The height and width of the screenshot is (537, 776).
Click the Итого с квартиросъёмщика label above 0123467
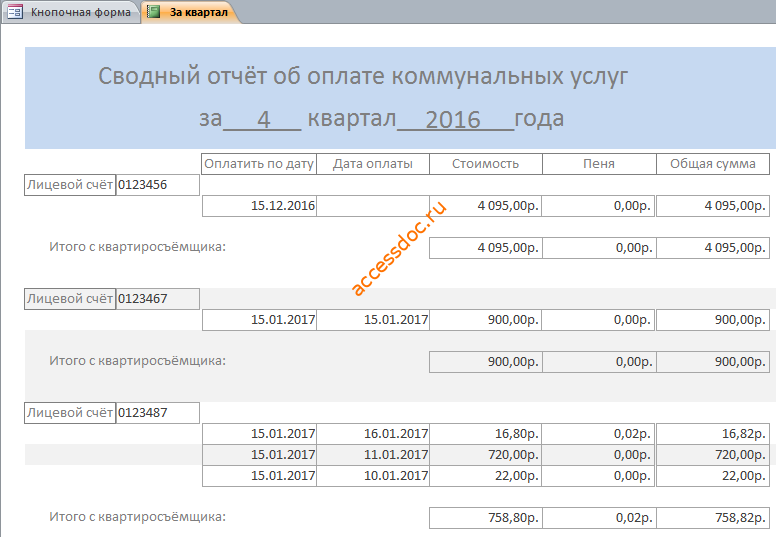[x=137, y=246]
